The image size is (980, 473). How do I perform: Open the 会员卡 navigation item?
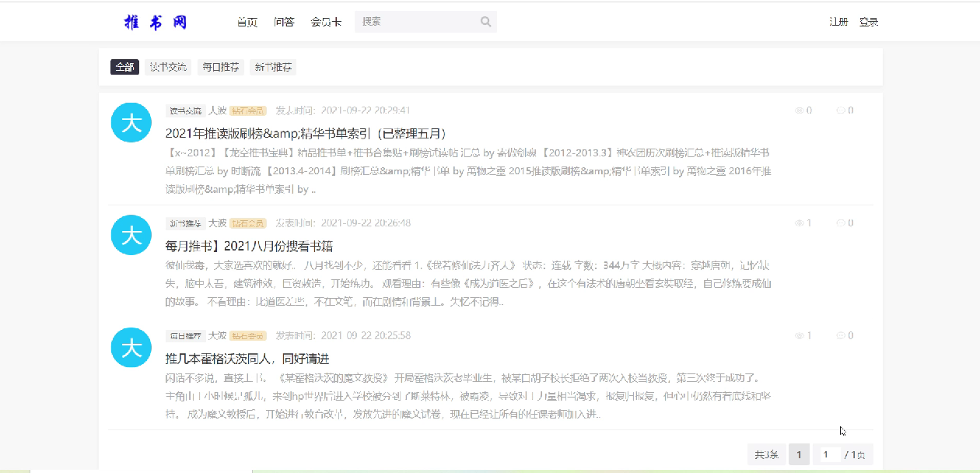[x=326, y=22]
